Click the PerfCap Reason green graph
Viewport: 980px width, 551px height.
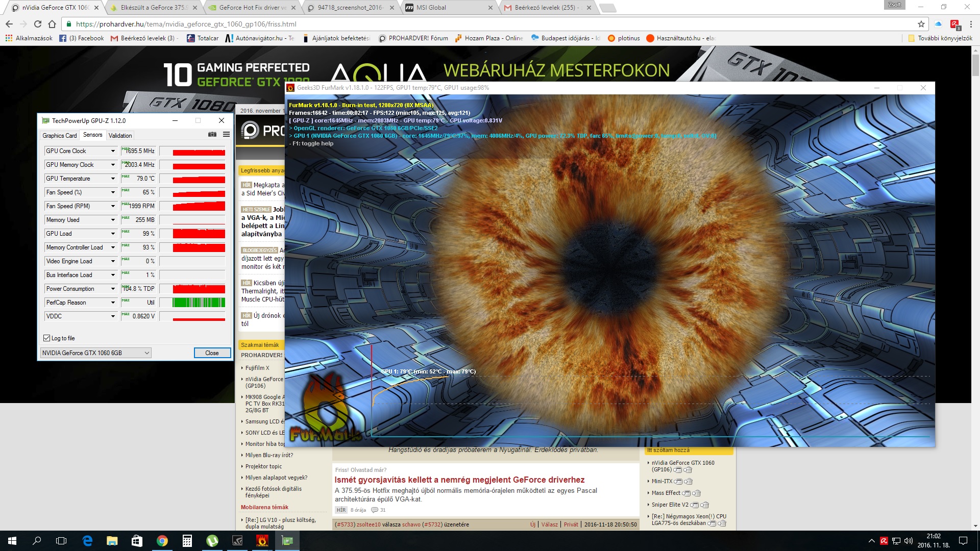pos(192,303)
